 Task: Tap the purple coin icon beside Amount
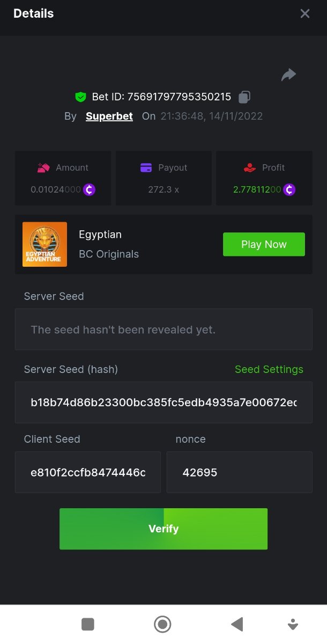click(89, 189)
